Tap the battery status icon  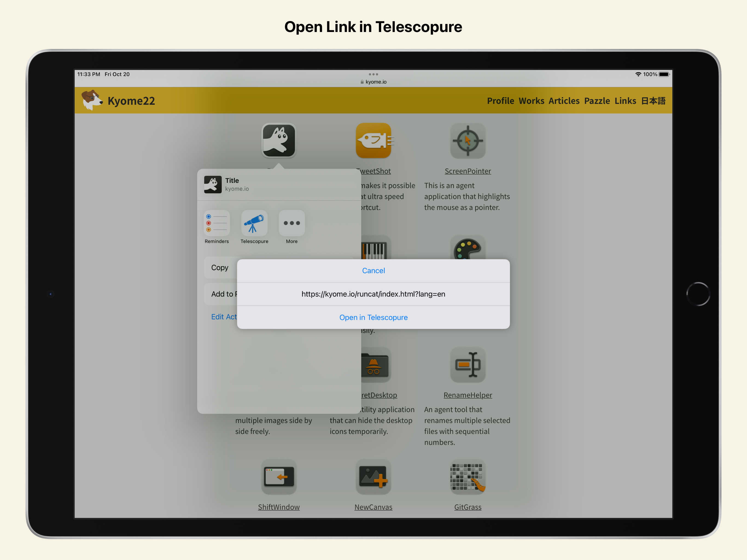(x=664, y=74)
